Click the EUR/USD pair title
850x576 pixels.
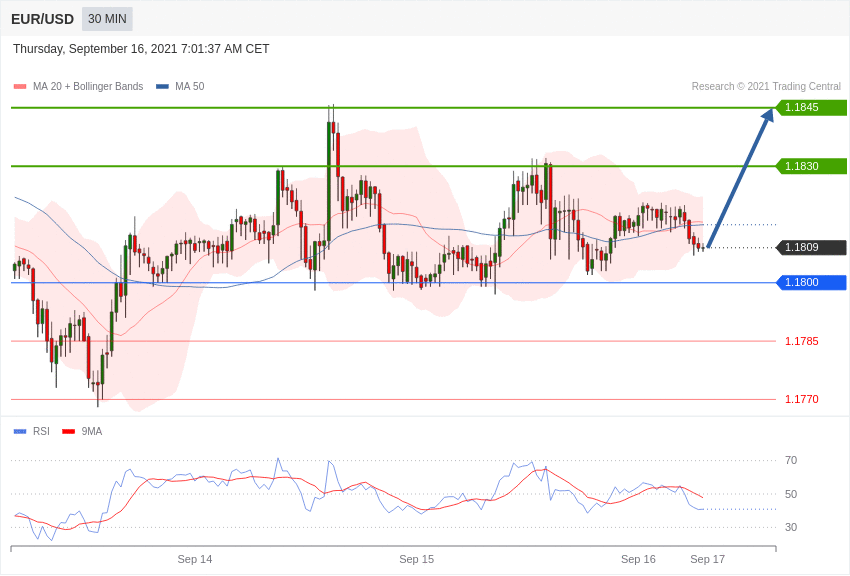click(x=42, y=20)
